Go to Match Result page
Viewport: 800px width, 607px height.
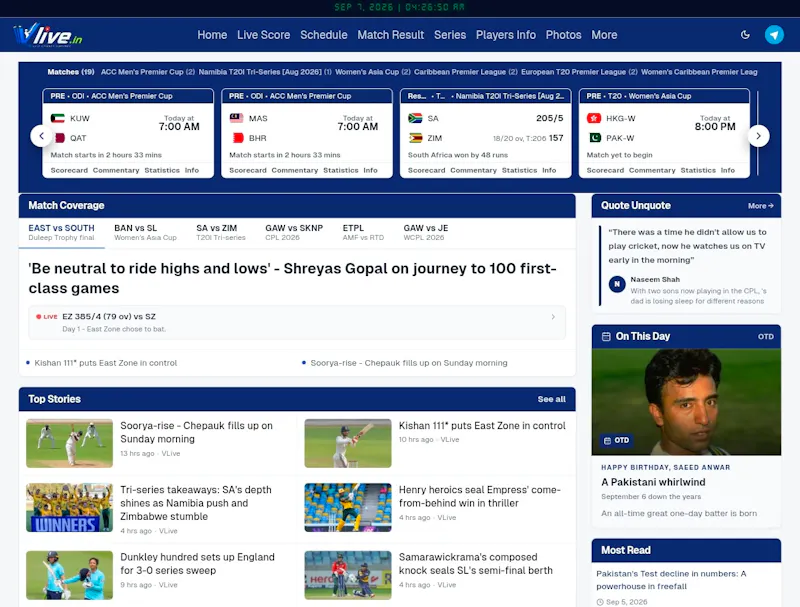tap(390, 35)
